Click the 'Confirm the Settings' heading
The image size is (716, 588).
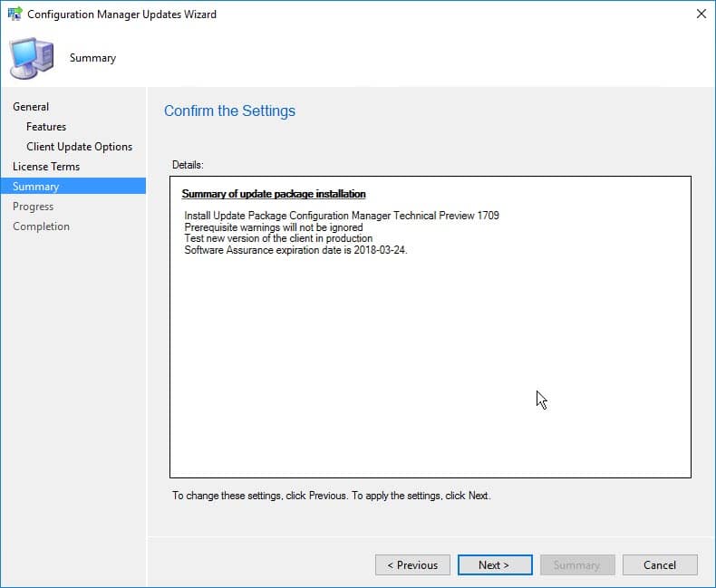click(x=229, y=111)
